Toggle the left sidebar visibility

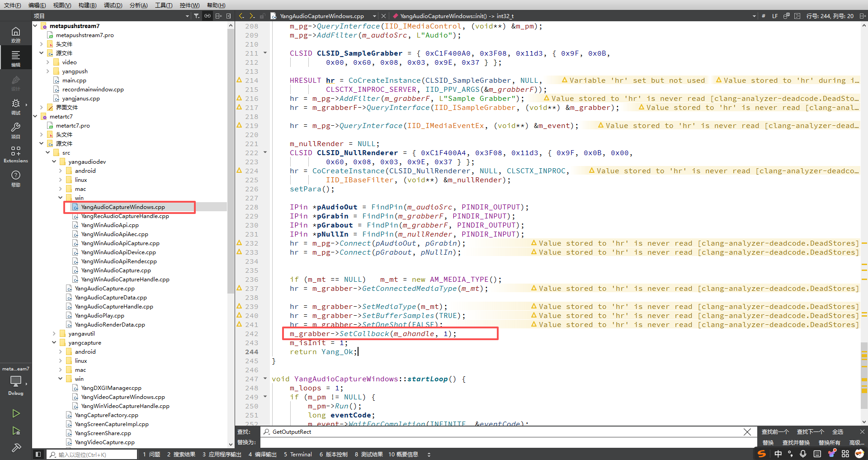[x=38, y=454]
